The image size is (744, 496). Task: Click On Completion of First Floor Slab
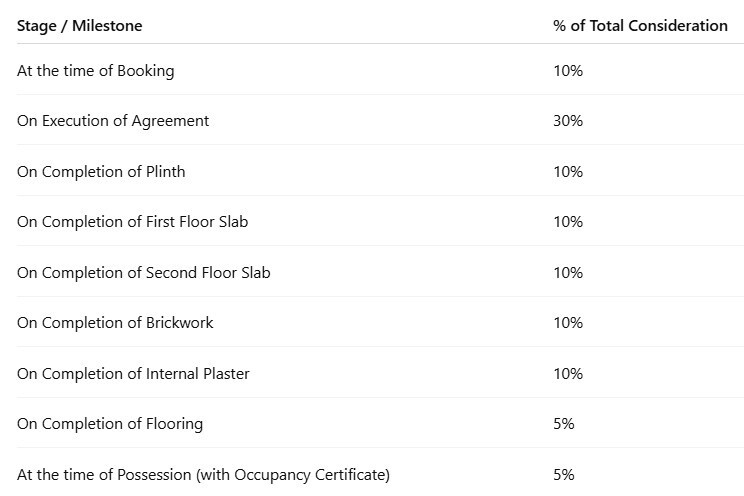(132, 222)
